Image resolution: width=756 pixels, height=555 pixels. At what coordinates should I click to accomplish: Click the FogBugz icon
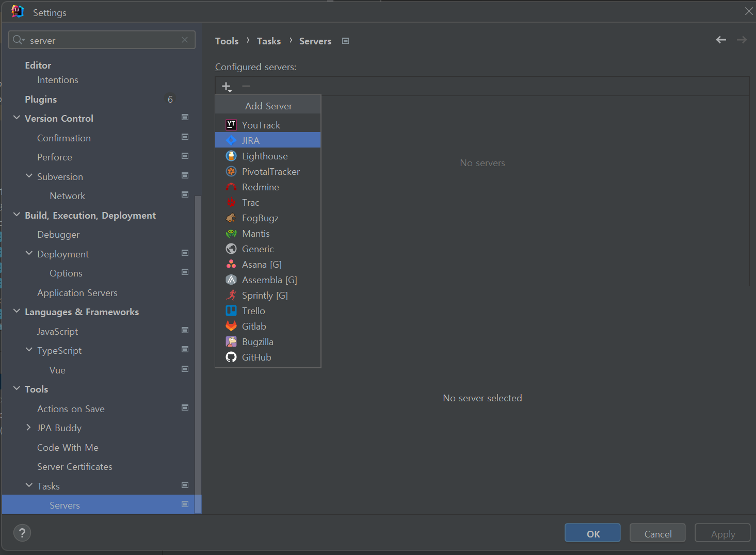[x=231, y=218]
